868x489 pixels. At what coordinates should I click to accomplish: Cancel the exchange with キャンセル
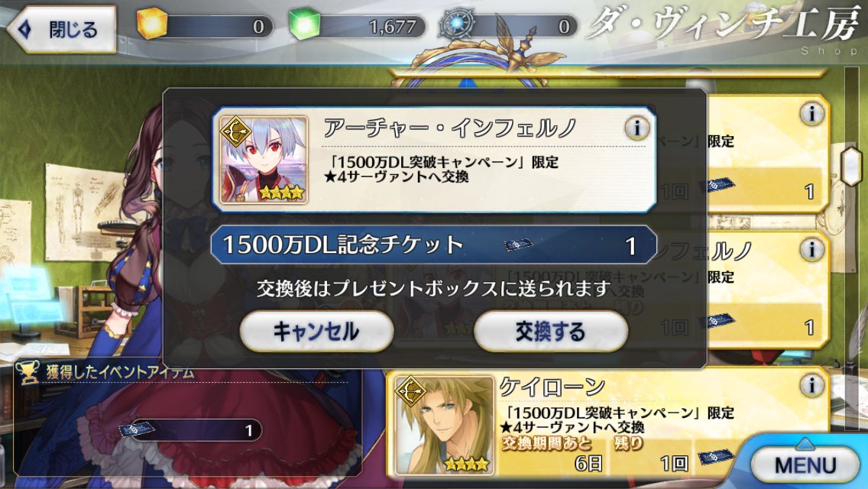point(316,332)
